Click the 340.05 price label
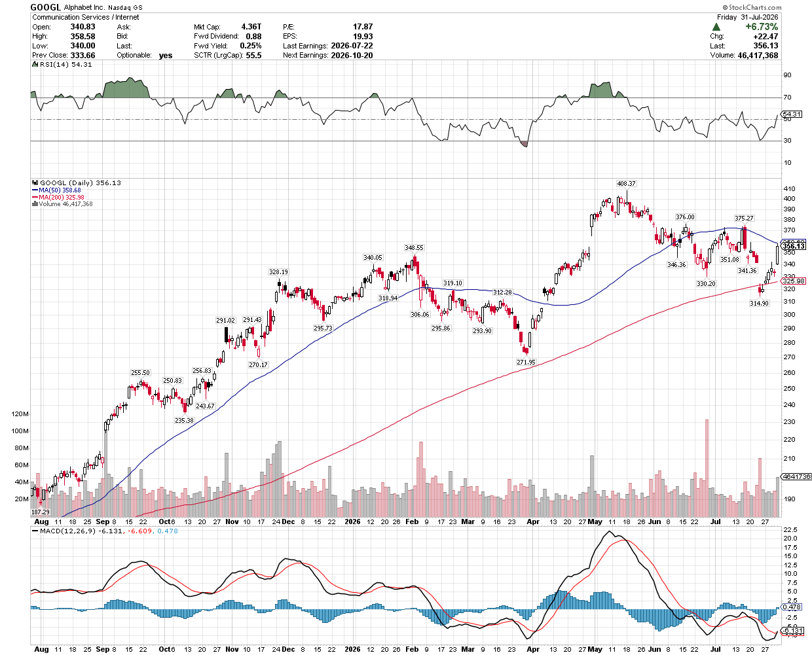This screenshot has height=655, width=812. 373,258
